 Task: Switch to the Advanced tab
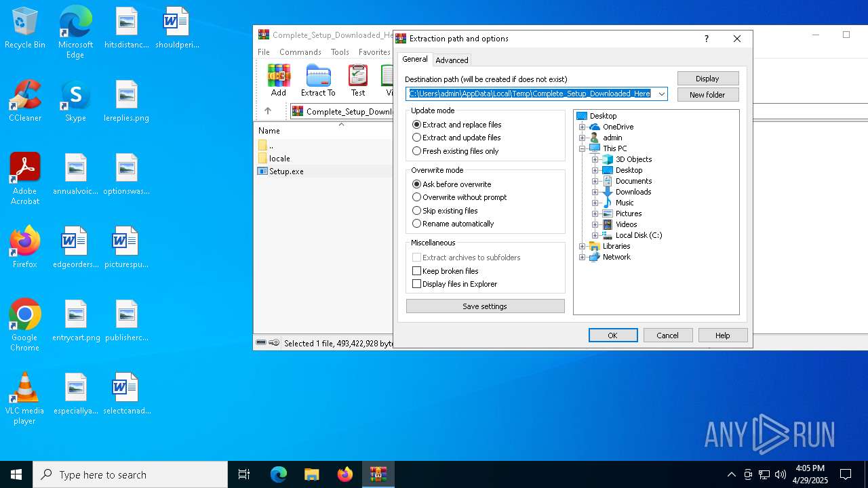(x=452, y=60)
